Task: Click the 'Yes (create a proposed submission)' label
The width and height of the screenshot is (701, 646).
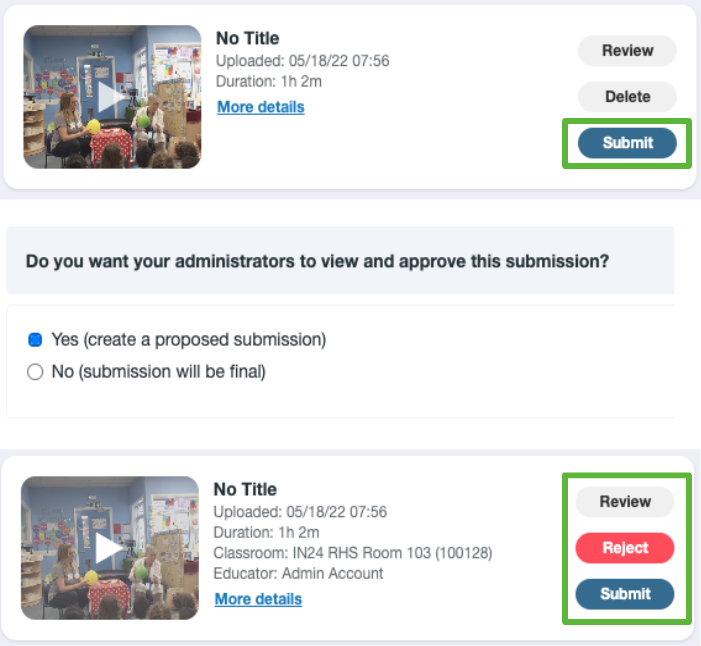Action: coord(189,340)
